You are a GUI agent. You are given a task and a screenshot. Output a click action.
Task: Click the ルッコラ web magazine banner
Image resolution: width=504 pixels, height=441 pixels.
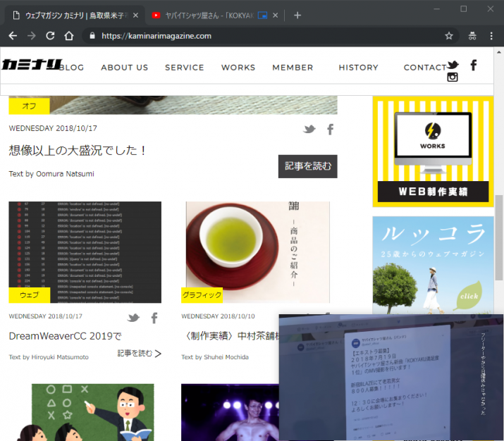[433, 264]
